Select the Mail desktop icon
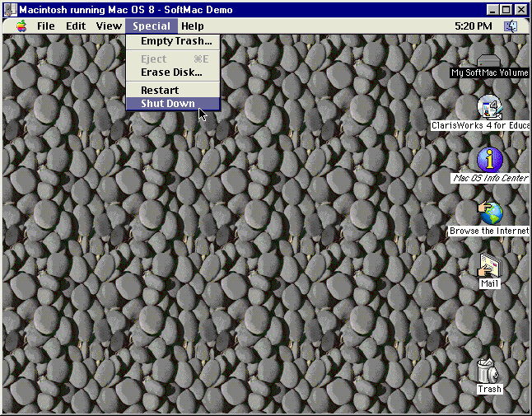Screen dimensions: 532x416 point(490,265)
